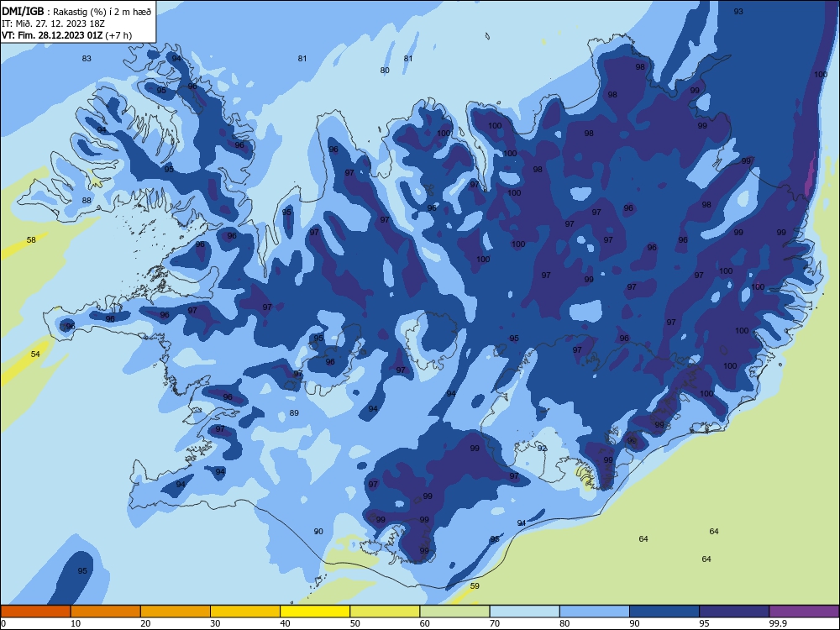Click the 'VT: Fim. 28.12.2023 01Z' line
This screenshot has height=630, width=840.
point(52,35)
